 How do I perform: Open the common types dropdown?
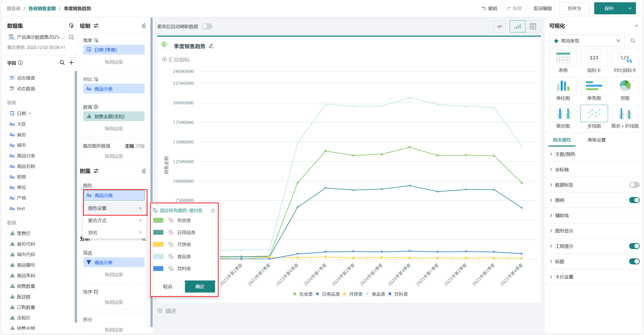pyautogui.click(x=587, y=41)
